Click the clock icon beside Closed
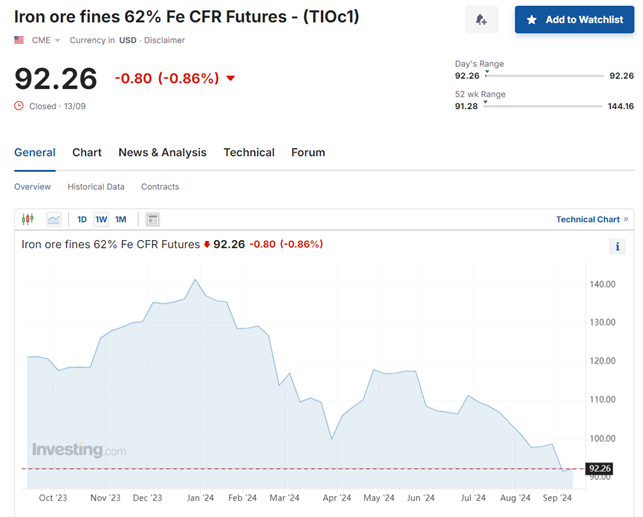The width and height of the screenshot is (643, 517). [19, 106]
